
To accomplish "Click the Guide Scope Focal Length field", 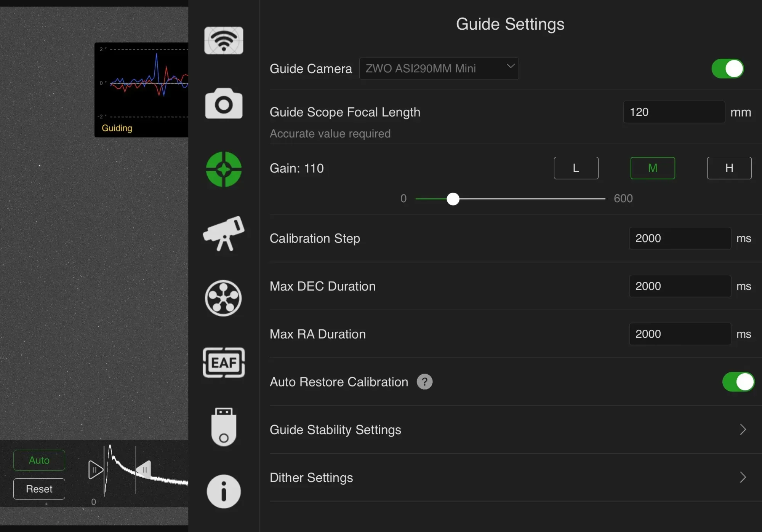I will [x=673, y=112].
